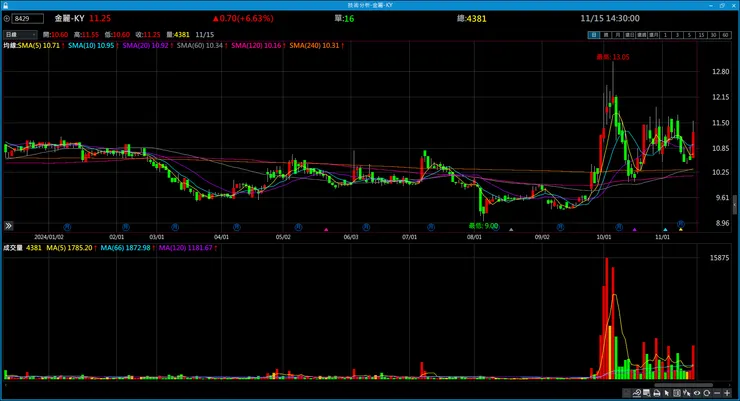Screen dimensions: 740x401
Task: Click the lock icon in title bar
Action: point(6,5)
